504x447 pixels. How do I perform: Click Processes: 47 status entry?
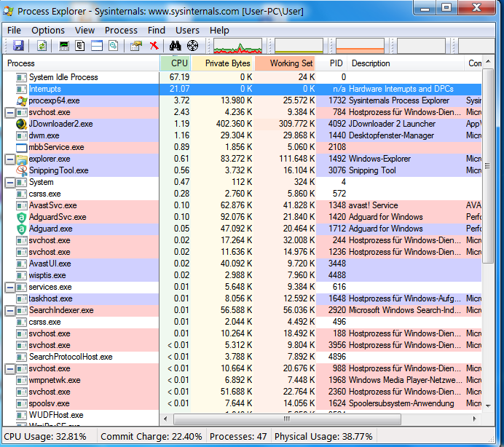pyautogui.click(x=238, y=437)
